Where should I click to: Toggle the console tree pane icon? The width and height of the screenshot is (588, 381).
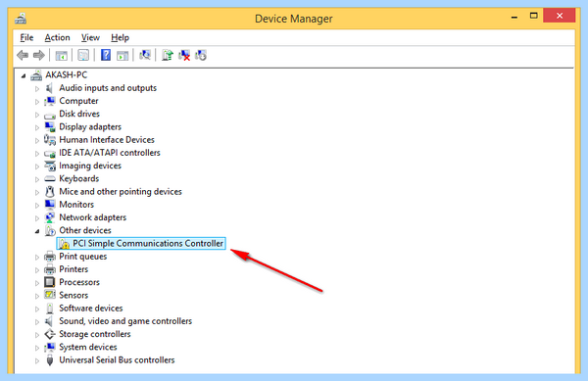pyautogui.click(x=61, y=56)
